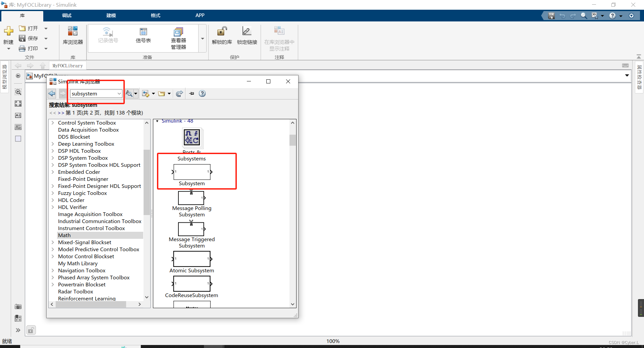Click the image icon in the left palette

[x=18, y=127]
